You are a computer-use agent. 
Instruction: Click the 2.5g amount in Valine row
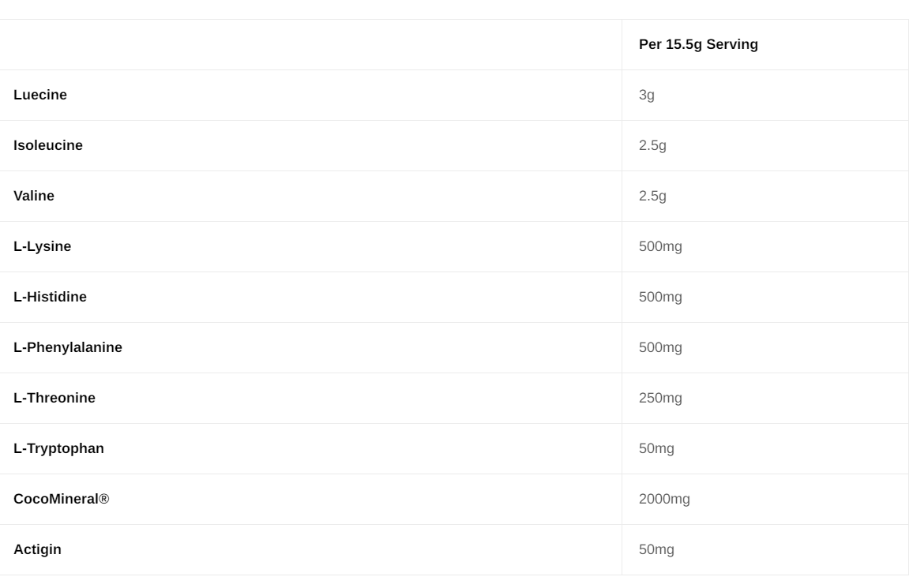click(652, 196)
